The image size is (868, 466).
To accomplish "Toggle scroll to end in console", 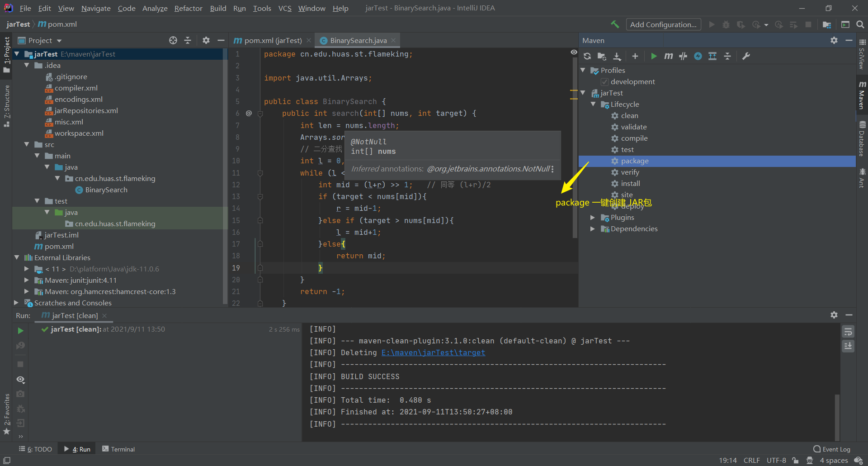I will pyautogui.click(x=848, y=346).
